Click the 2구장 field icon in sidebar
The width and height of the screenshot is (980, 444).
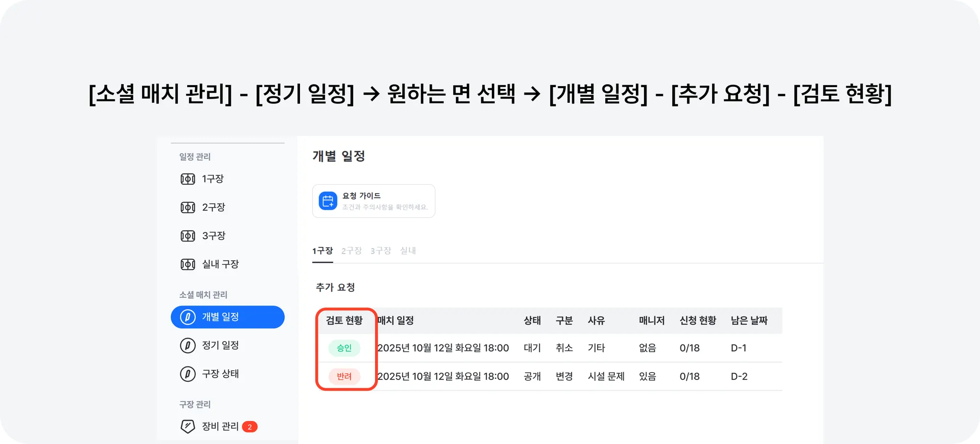click(x=188, y=207)
